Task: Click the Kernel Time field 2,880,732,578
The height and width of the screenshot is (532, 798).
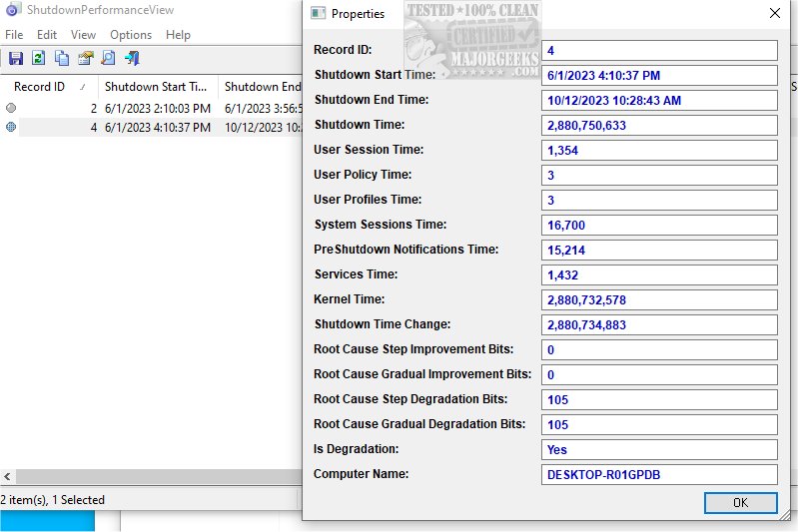Action: tap(659, 299)
